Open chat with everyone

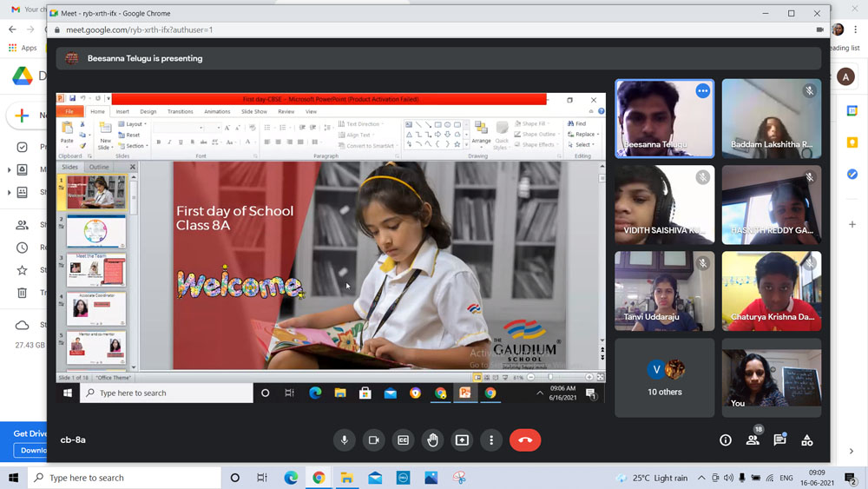[x=779, y=440]
